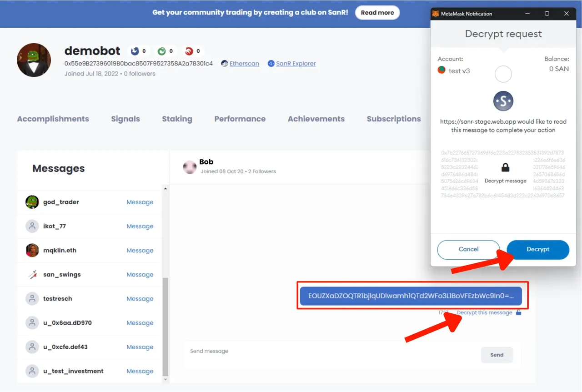
Task: Message testresch
Action: point(140,298)
